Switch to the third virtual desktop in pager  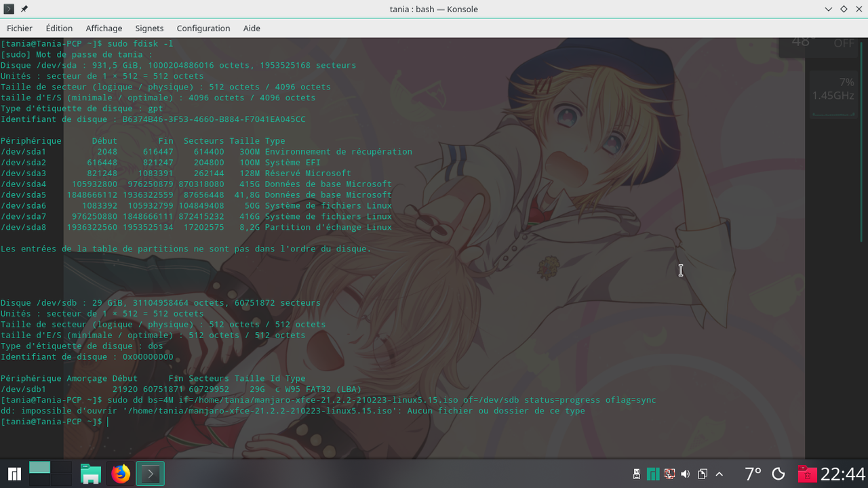click(x=39, y=480)
